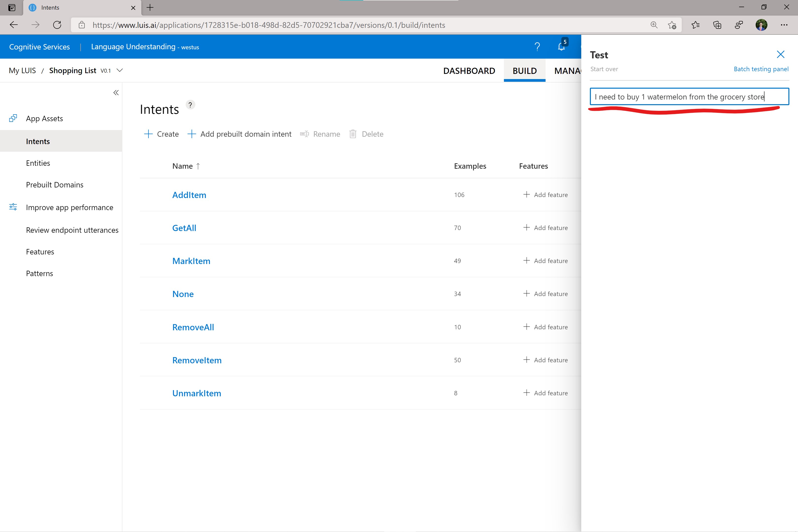798x532 pixels.
Task: Click the browser collections icon
Action: (717, 25)
